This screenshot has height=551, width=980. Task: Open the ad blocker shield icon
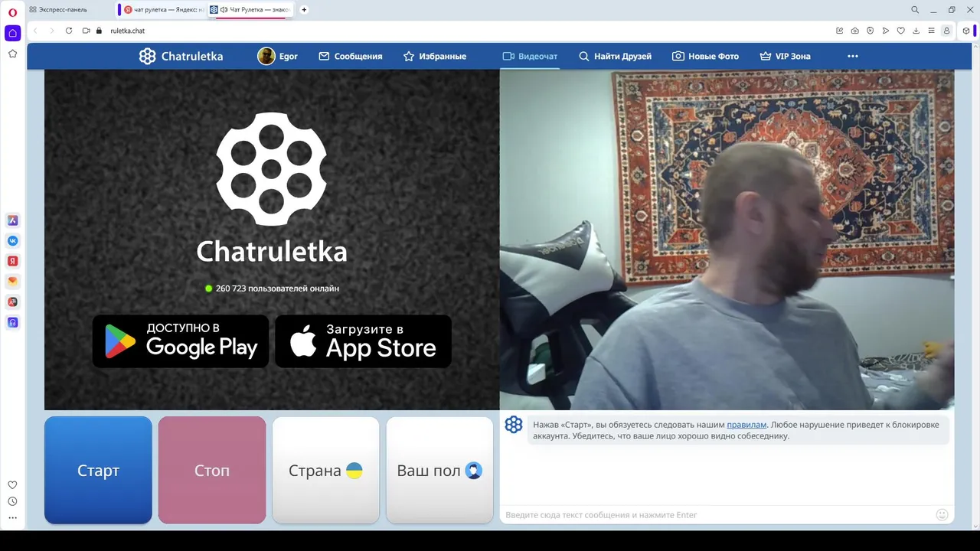coord(871,31)
